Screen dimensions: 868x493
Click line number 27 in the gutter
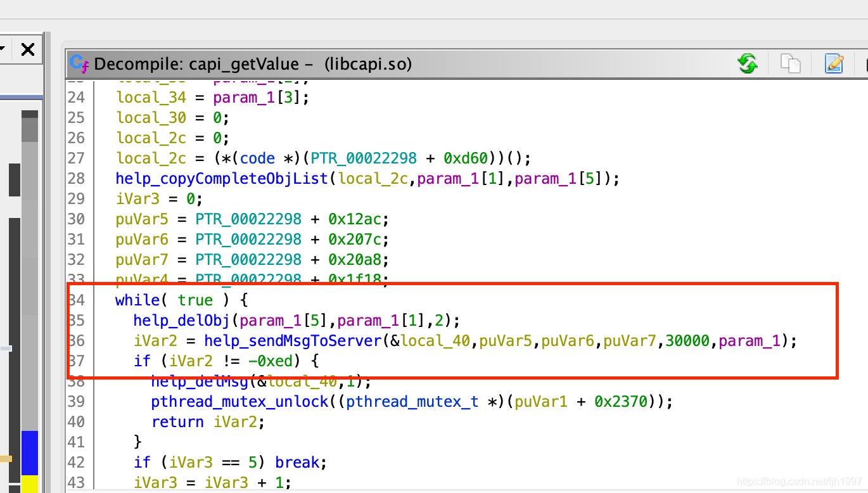(76, 158)
